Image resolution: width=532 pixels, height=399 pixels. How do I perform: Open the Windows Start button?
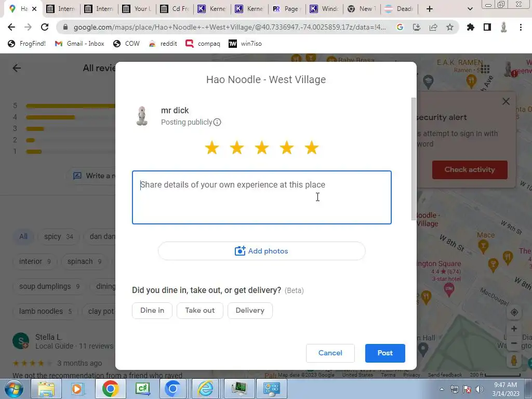point(14,389)
